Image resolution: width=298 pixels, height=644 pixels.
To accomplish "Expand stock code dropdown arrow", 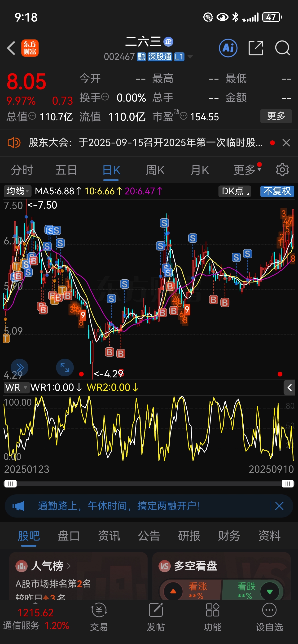I will 190,57.
